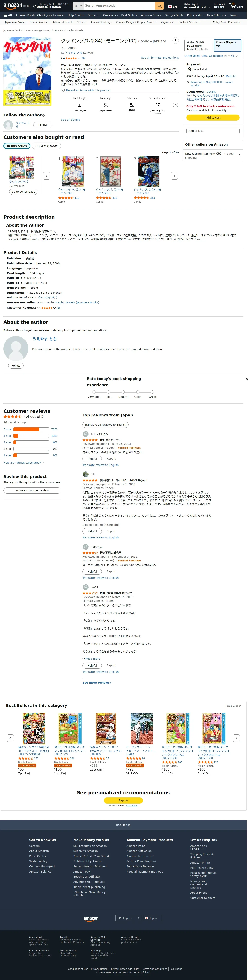Select the Comics (Paper) format option
Image resolution: width=248 pixels, height=980 pixels.
point(227,46)
